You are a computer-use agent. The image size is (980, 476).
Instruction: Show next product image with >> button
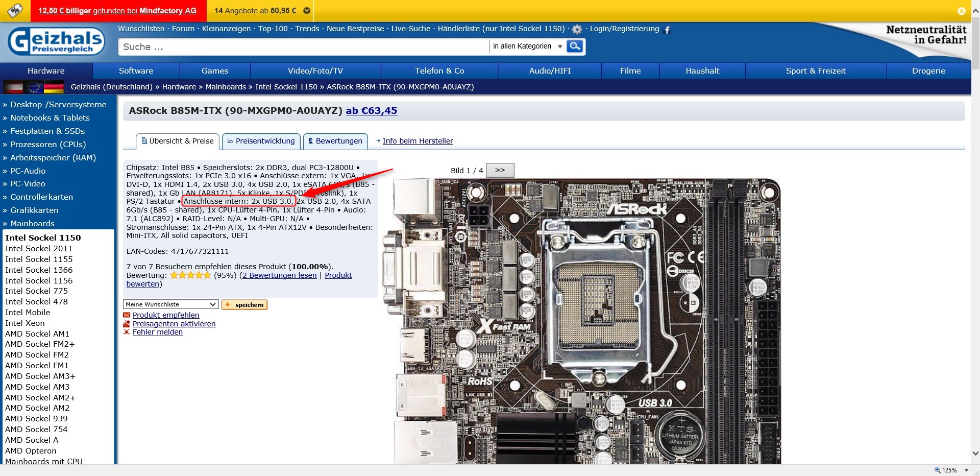(500, 170)
